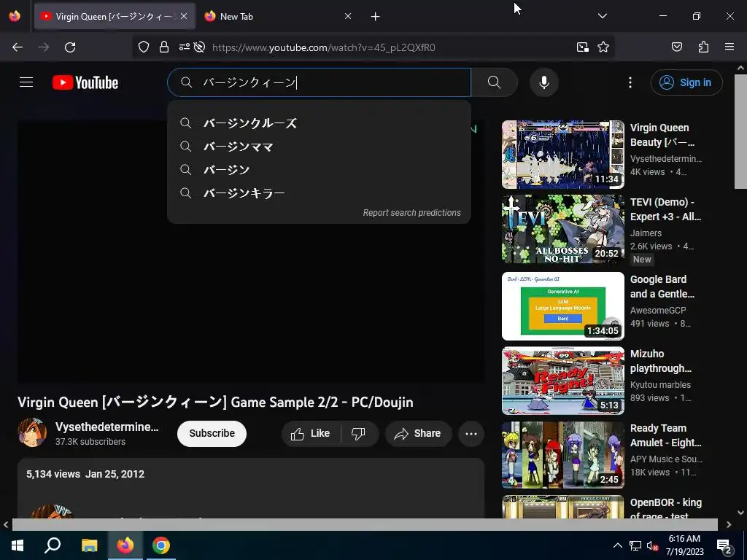747x560 pixels.
Task: Expand hidden system tray icons chevron
Action: point(617,545)
